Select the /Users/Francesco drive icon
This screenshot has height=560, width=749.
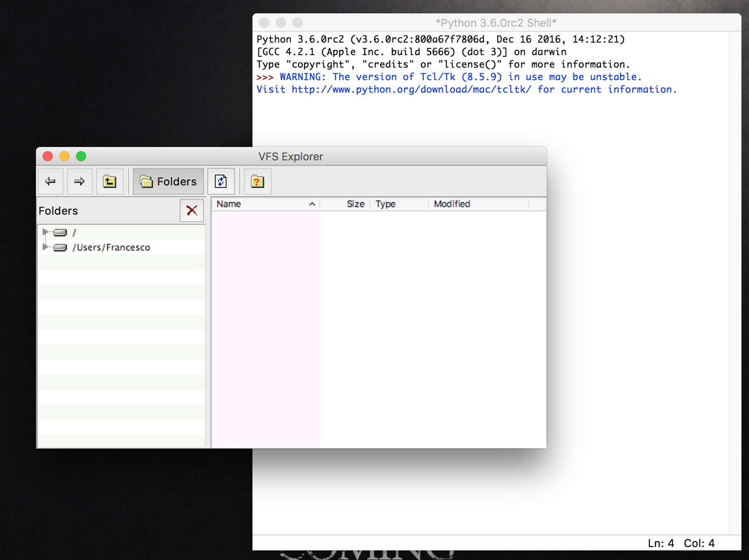[60, 247]
